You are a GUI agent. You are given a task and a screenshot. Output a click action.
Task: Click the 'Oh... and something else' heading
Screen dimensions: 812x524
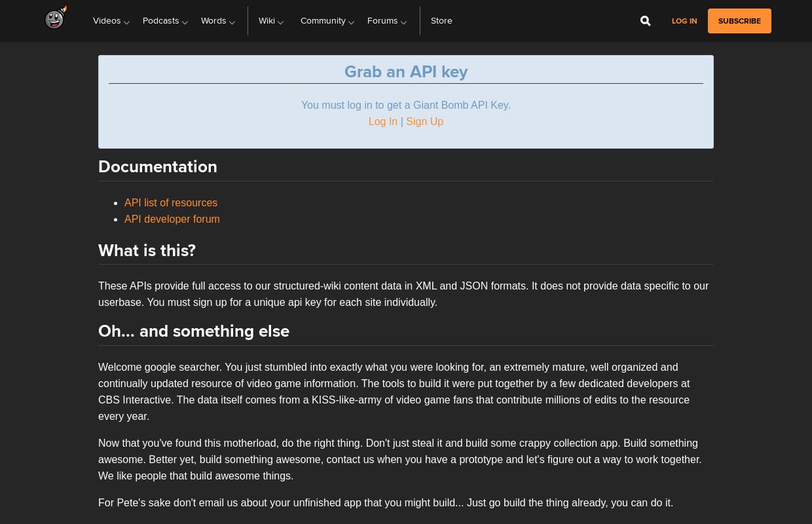tap(194, 331)
